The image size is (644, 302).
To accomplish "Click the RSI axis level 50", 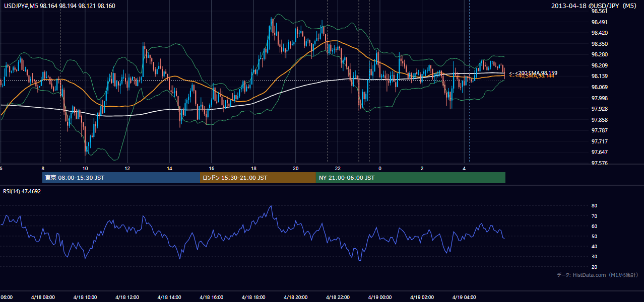I will coord(594,236).
